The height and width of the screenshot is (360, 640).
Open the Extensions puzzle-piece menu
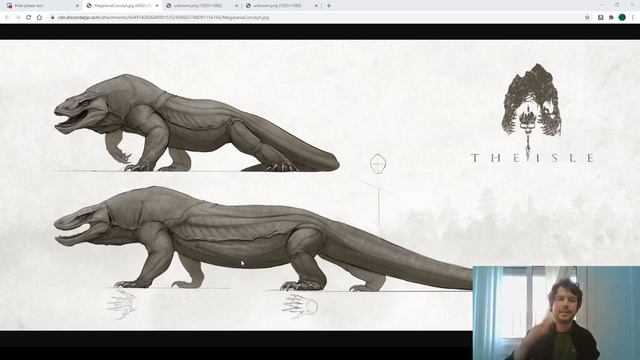(611, 18)
